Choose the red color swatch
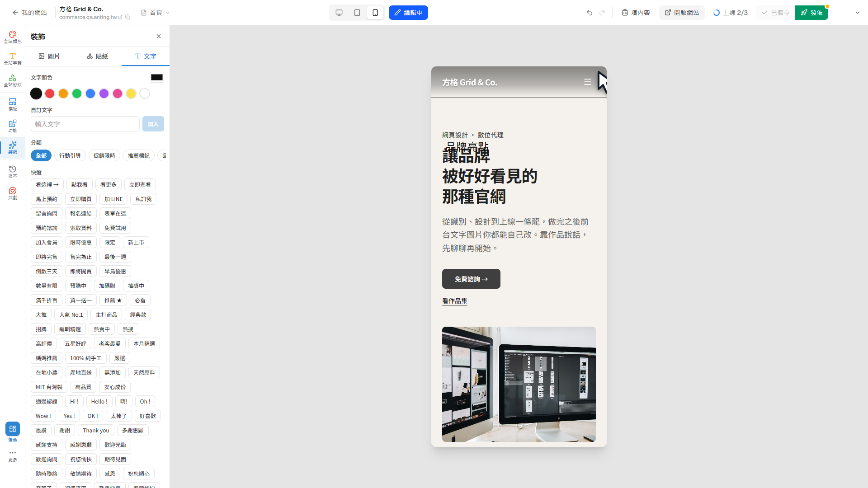The image size is (868, 488). [x=50, y=94]
